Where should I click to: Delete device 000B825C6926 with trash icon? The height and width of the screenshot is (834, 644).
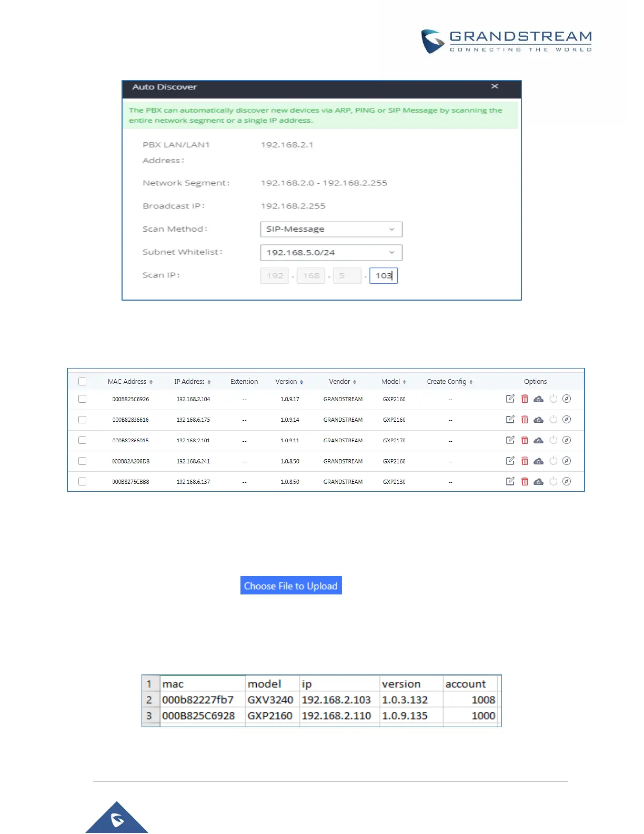[525, 399]
